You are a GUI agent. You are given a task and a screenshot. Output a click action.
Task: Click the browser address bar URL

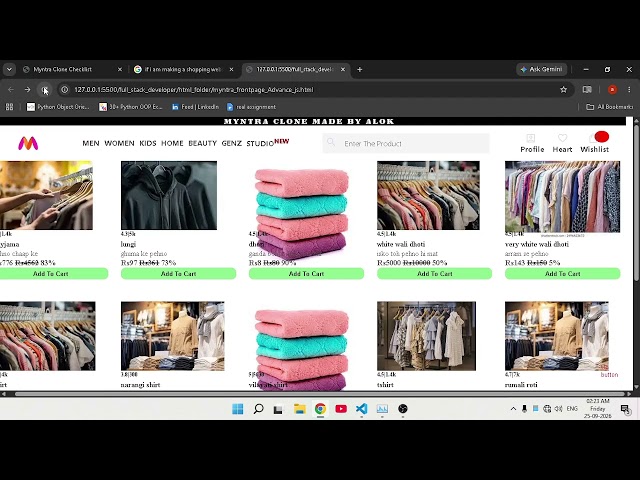point(193,90)
